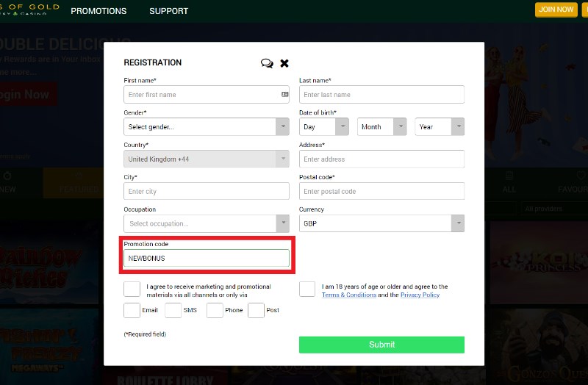Open the Fishin' Frenzy Megaways thumbnail

pyautogui.click(x=49, y=347)
